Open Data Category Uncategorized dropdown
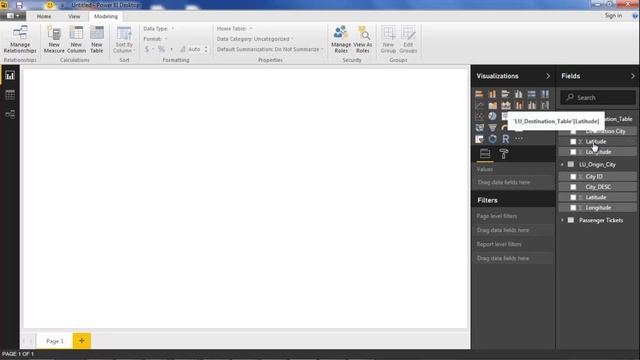640x360 pixels. click(x=255, y=39)
